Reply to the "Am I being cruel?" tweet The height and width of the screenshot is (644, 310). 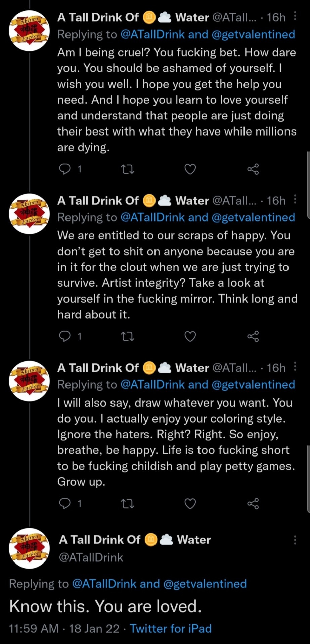point(64,169)
